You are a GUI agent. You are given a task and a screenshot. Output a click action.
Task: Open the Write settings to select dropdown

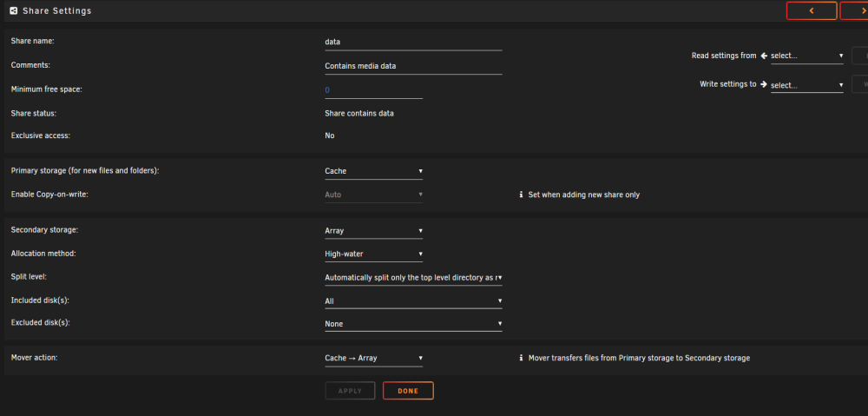tap(807, 85)
